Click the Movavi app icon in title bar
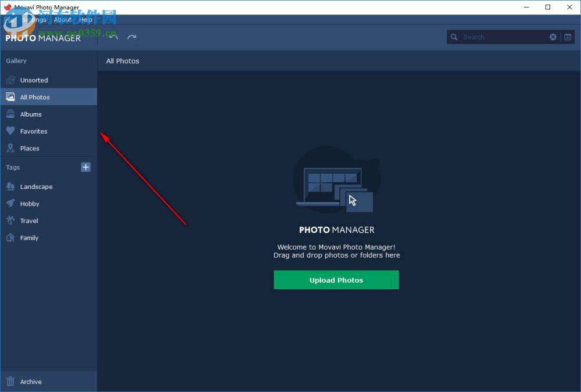 pyautogui.click(x=8, y=7)
